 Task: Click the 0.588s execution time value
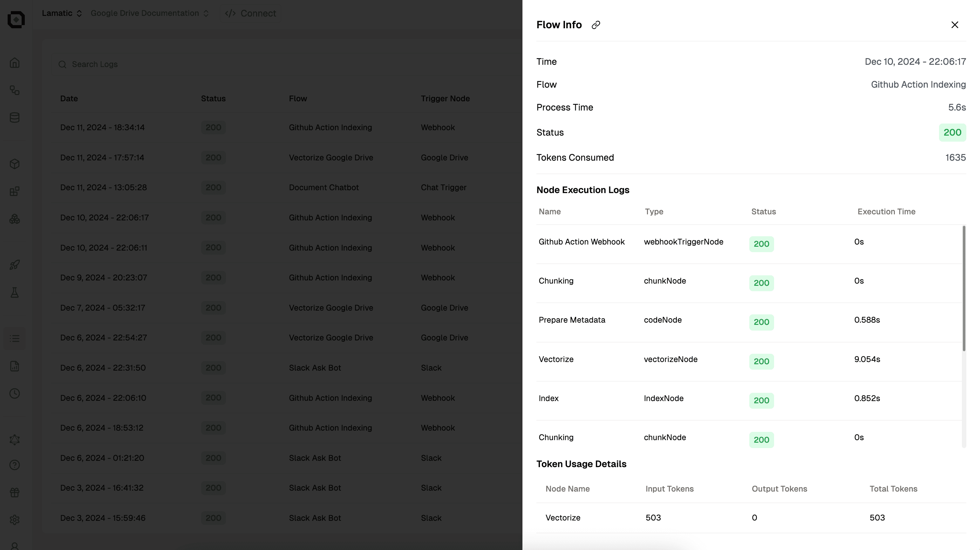click(x=867, y=320)
